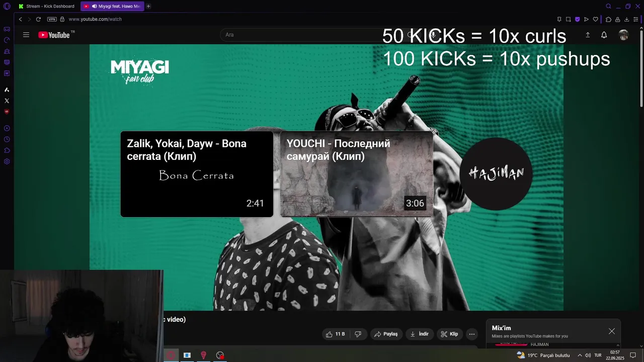Toggle the ad blocker shield icon
Screen dimensions: 644x362
(x=577, y=19)
